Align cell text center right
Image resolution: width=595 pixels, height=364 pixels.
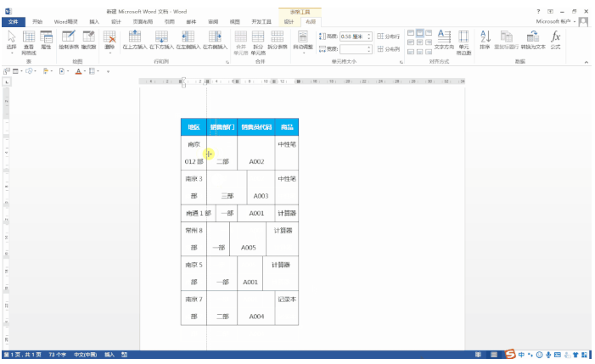tap(429, 42)
